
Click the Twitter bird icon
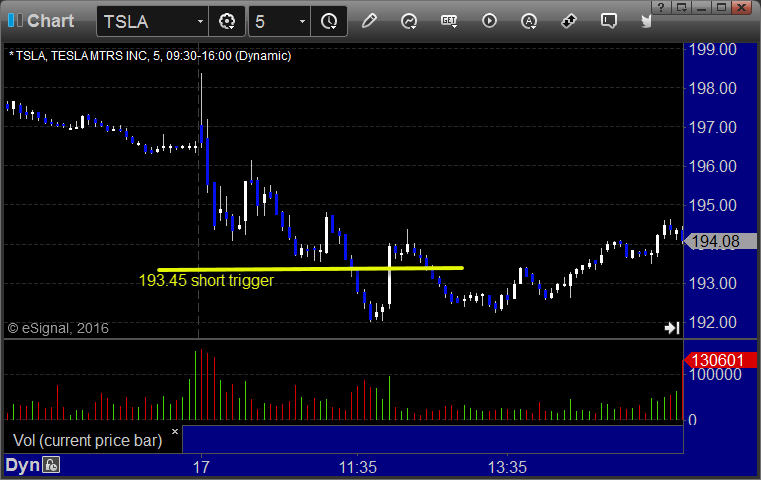646,21
